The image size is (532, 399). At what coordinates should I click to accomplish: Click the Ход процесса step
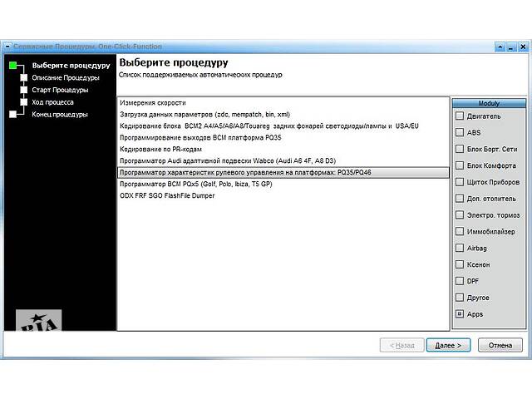[x=52, y=102]
